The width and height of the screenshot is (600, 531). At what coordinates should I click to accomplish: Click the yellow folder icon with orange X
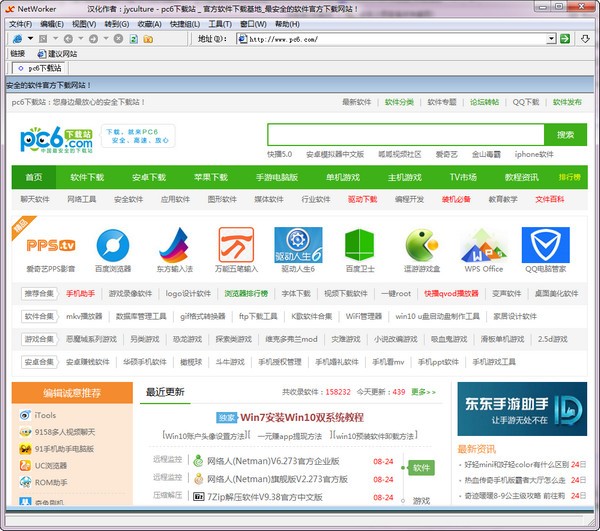click(148, 39)
